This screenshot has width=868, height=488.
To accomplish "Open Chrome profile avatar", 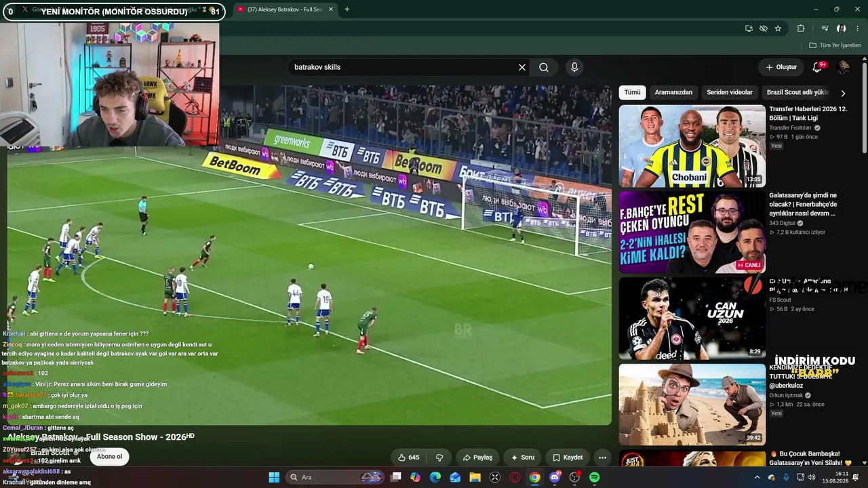I will click(x=841, y=28).
